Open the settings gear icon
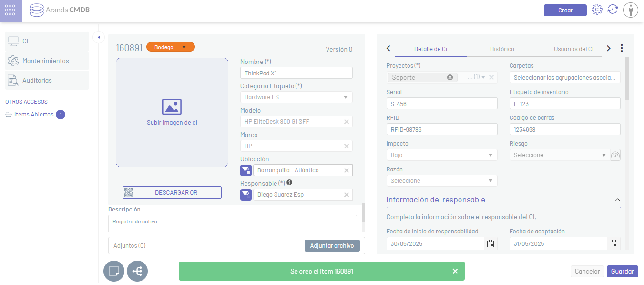The image size is (644, 285). pyautogui.click(x=597, y=10)
